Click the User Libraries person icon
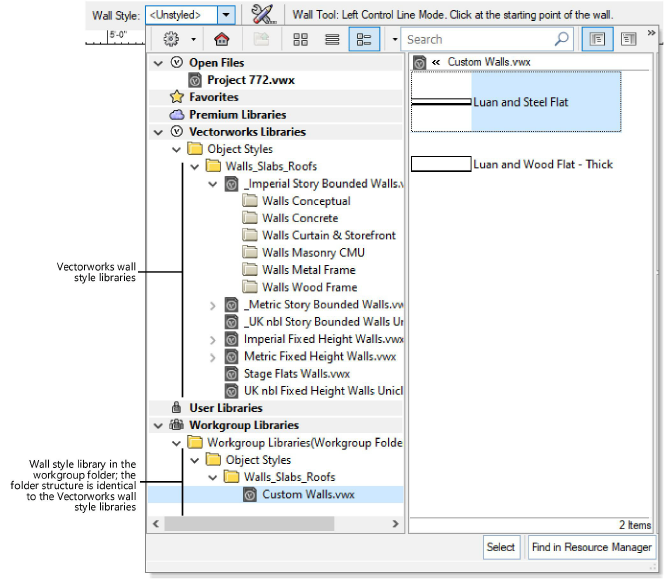The height and width of the screenshot is (579, 664). 177,408
